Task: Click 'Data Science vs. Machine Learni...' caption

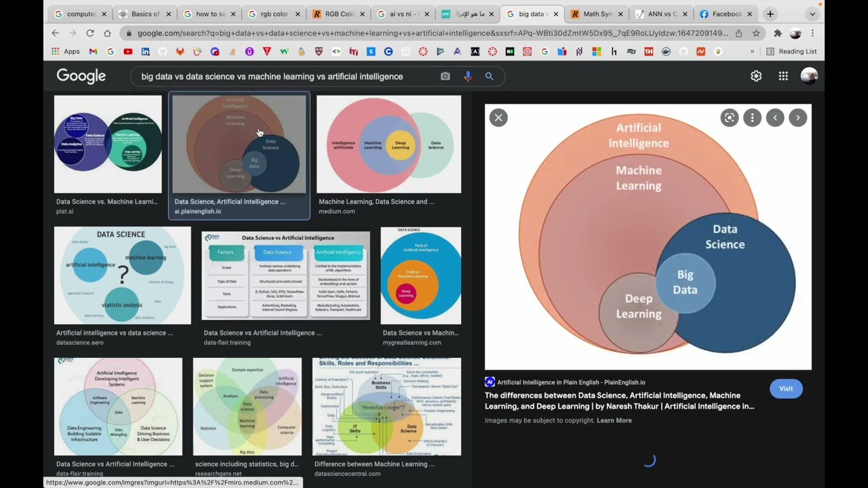Action: point(106,201)
